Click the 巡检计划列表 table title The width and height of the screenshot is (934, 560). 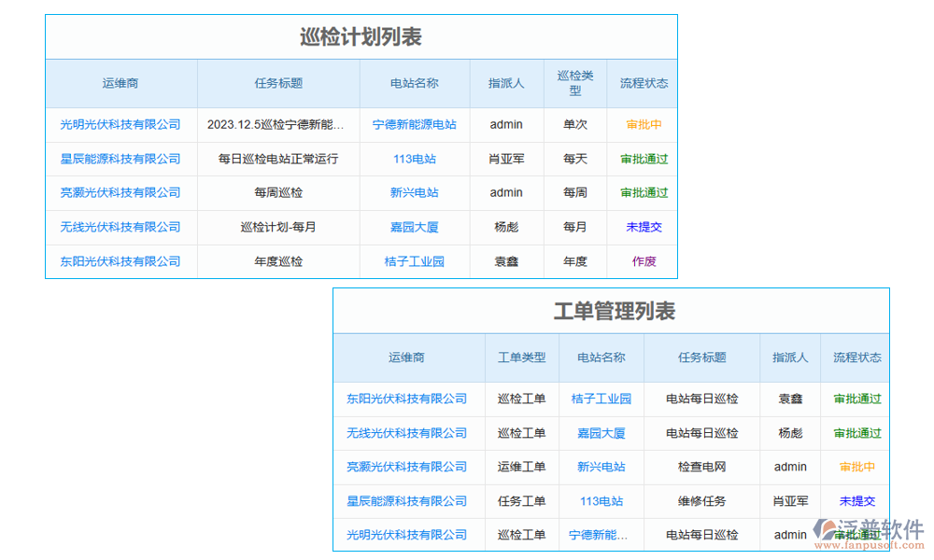(x=360, y=37)
